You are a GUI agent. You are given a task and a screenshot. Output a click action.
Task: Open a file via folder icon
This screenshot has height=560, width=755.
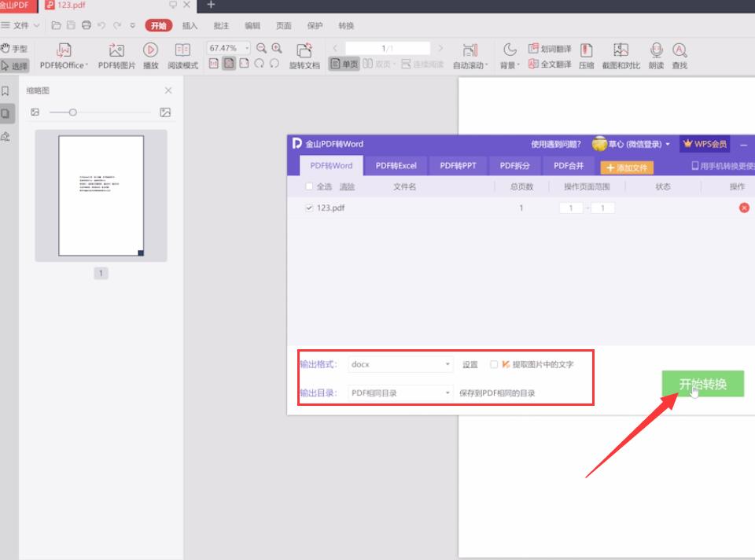(57, 25)
